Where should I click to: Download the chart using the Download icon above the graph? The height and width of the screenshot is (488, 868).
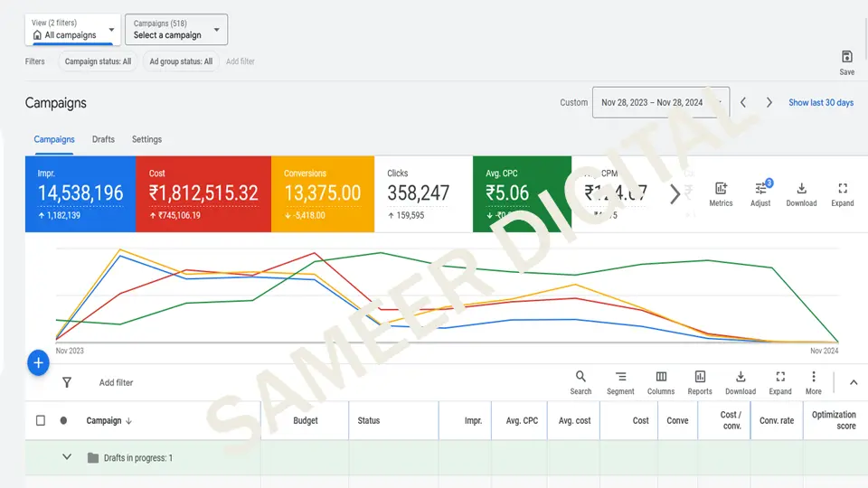click(801, 189)
